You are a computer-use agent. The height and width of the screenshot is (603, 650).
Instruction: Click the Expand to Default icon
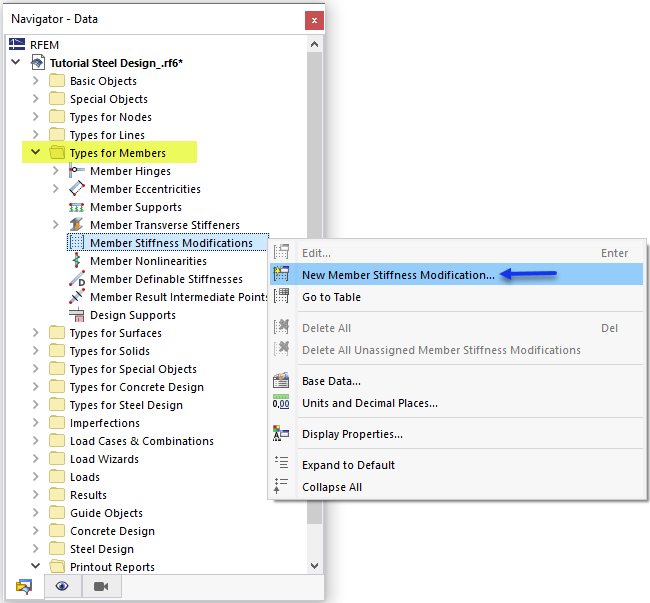[x=281, y=463]
